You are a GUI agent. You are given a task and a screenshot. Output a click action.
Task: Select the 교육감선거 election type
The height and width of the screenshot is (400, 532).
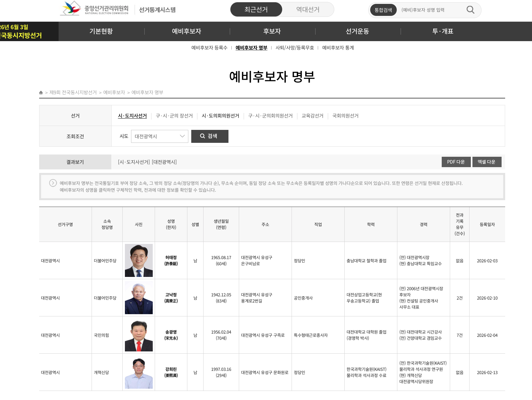point(312,116)
